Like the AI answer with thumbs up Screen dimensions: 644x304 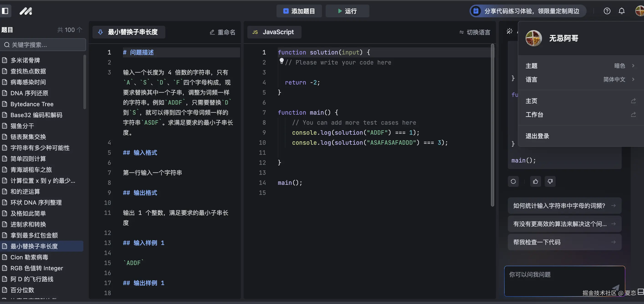click(x=535, y=181)
